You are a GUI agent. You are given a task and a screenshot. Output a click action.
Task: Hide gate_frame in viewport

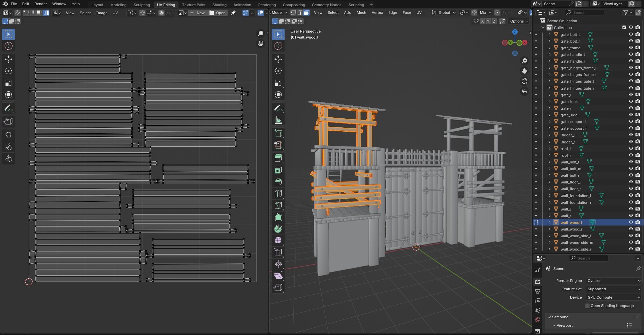[631, 48]
